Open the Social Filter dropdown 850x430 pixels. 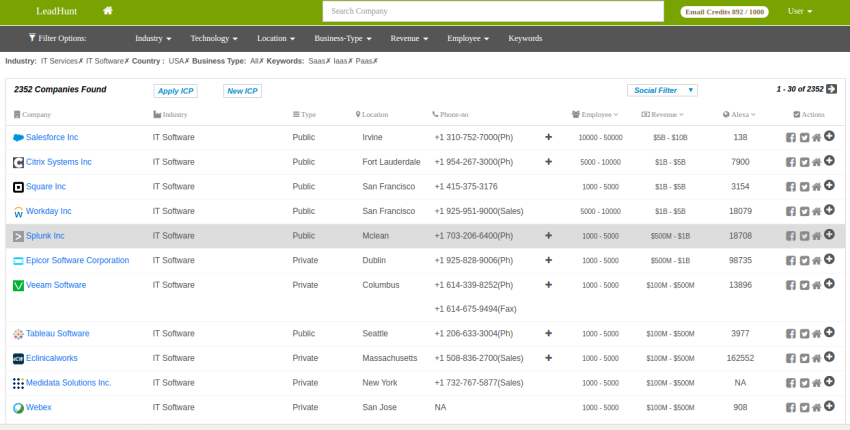point(662,90)
